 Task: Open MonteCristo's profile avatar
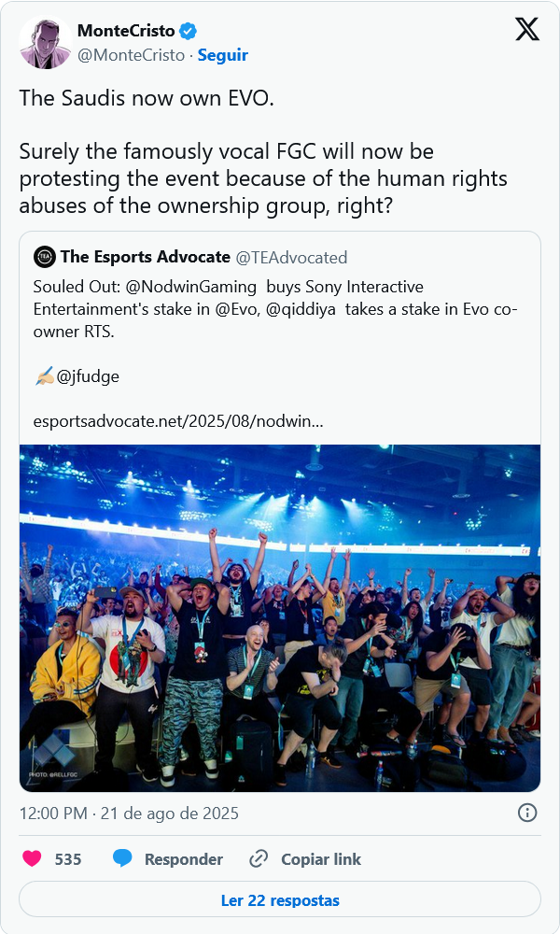pos(45,43)
